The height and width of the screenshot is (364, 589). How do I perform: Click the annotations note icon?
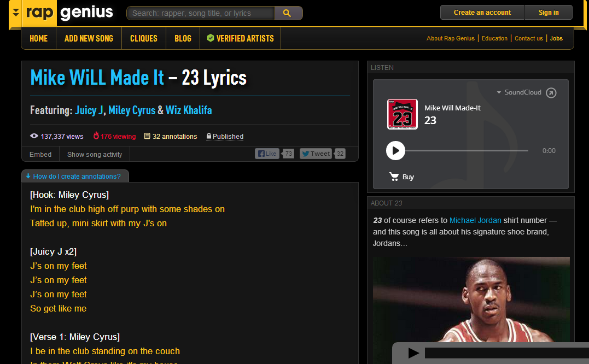pos(147,136)
